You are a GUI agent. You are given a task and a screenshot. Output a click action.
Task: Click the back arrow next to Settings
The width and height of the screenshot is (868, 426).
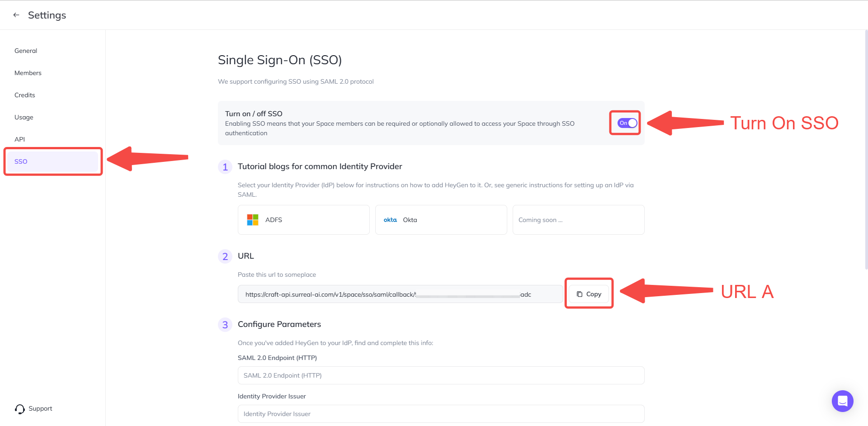pos(16,15)
